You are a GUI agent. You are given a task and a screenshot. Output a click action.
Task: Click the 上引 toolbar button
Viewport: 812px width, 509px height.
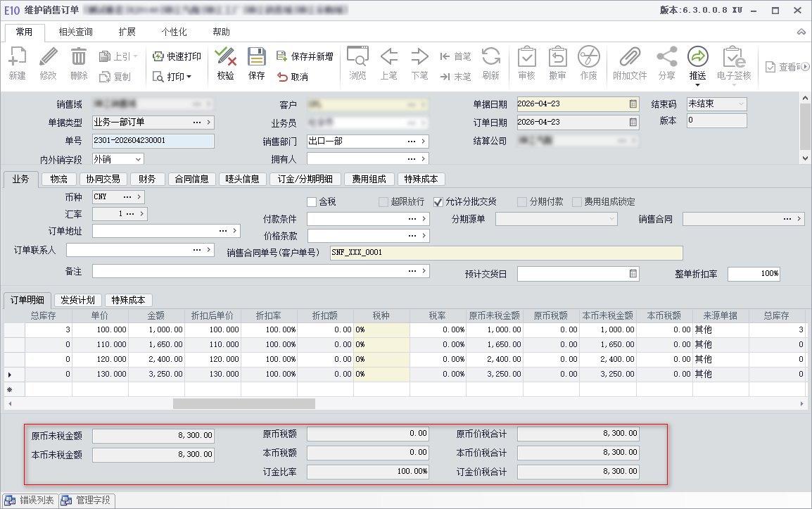(x=118, y=56)
